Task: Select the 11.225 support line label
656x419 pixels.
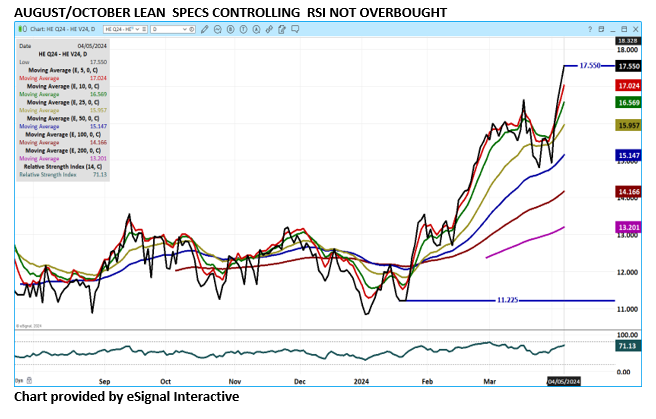Action: pyautogui.click(x=511, y=300)
